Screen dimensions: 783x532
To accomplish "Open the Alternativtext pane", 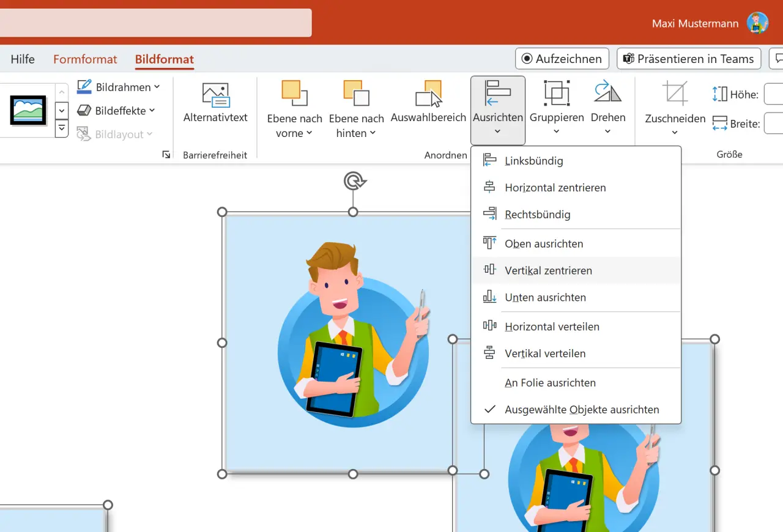I will (215, 98).
